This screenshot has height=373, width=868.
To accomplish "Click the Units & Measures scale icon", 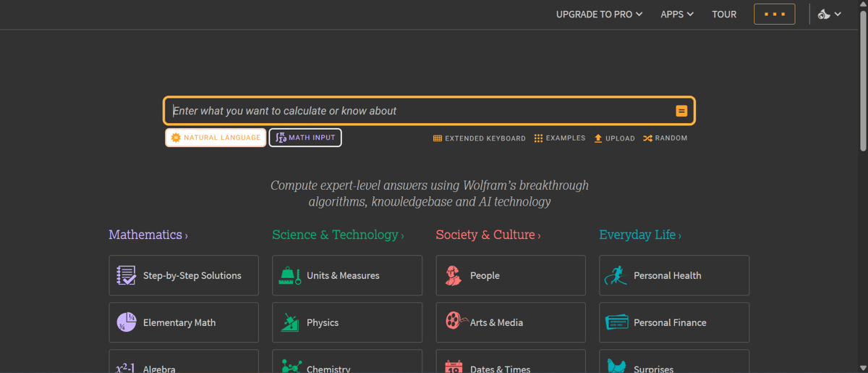I will pyautogui.click(x=289, y=275).
